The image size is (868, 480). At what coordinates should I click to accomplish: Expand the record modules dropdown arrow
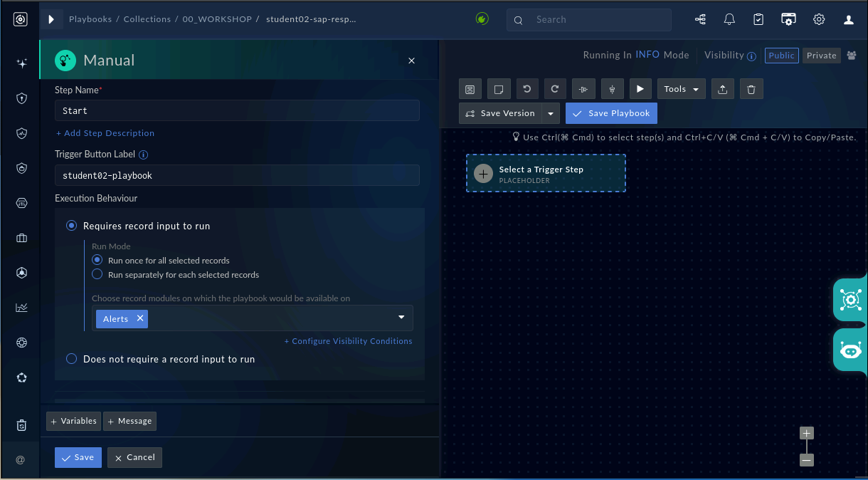[401, 318]
